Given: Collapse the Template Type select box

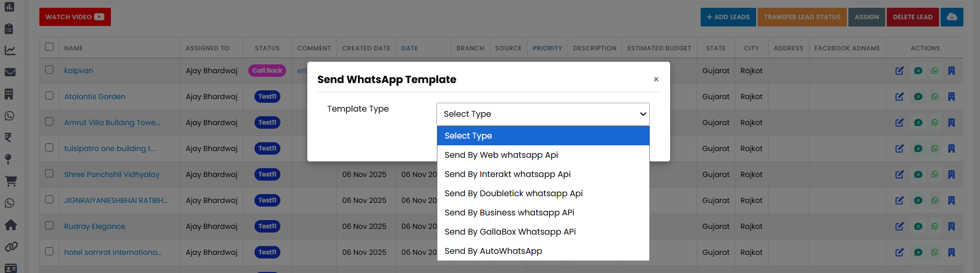Looking at the screenshot, I should tap(543, 114).
